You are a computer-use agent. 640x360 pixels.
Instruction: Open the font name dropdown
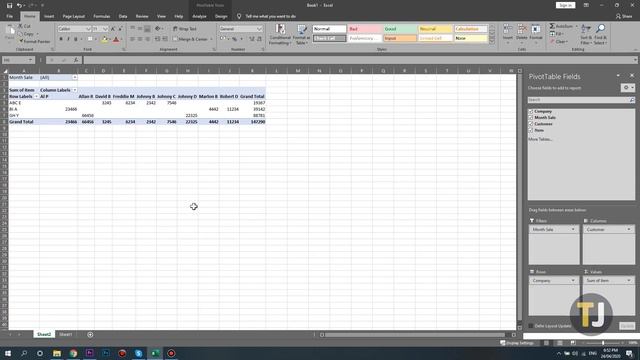[x=88, y=29]
